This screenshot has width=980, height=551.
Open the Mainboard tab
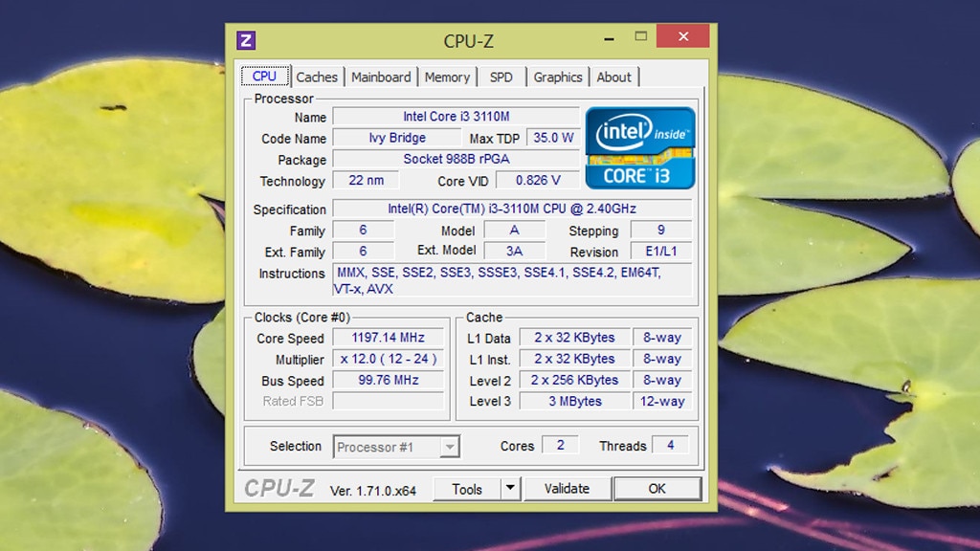381,77
